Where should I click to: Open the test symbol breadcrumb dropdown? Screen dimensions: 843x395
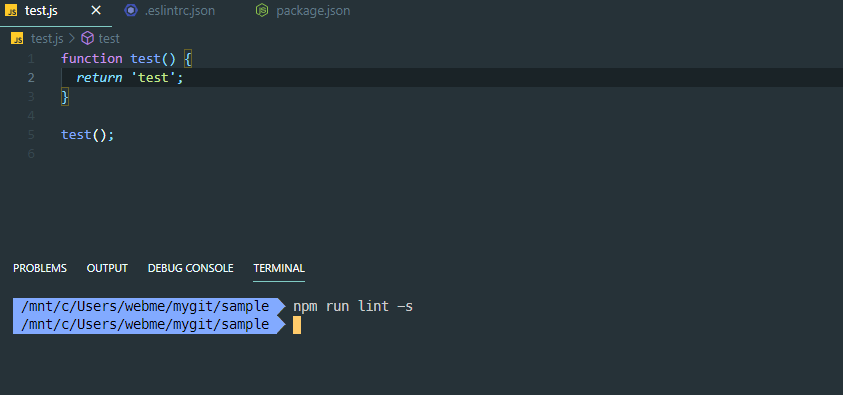pyautogui.click(x=109, y=39)
